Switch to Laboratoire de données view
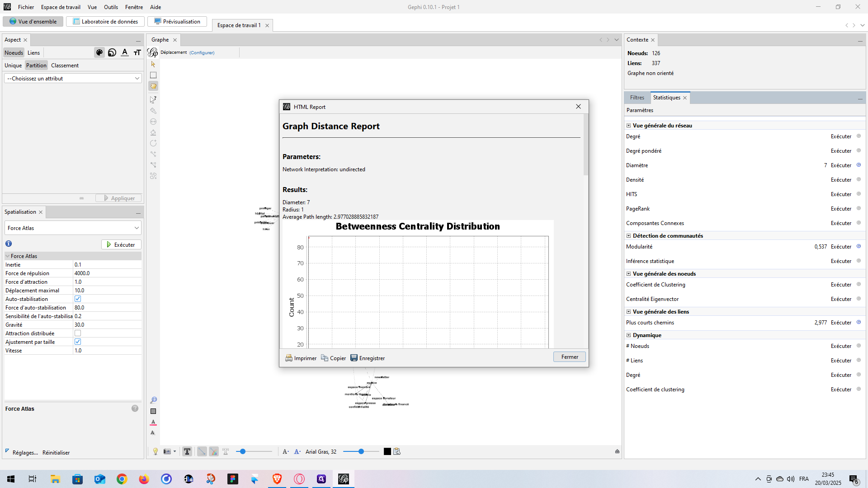The image size is (868, 488). click(x=105, y=21)
